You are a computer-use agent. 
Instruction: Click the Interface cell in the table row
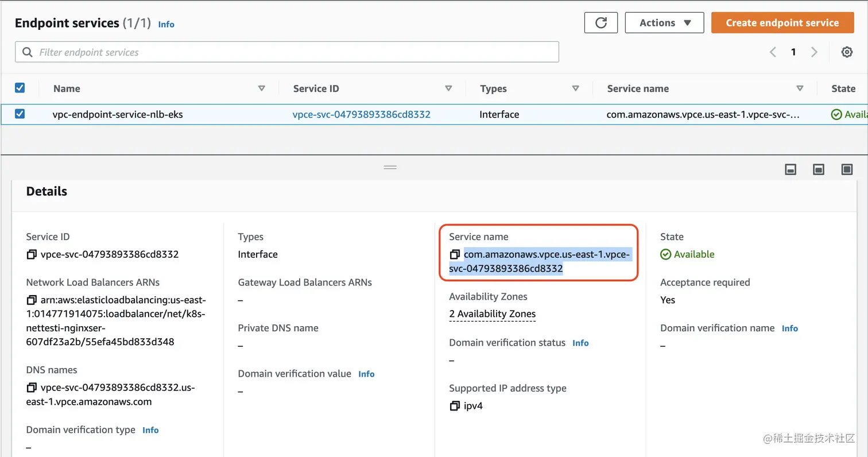point(499,114)
